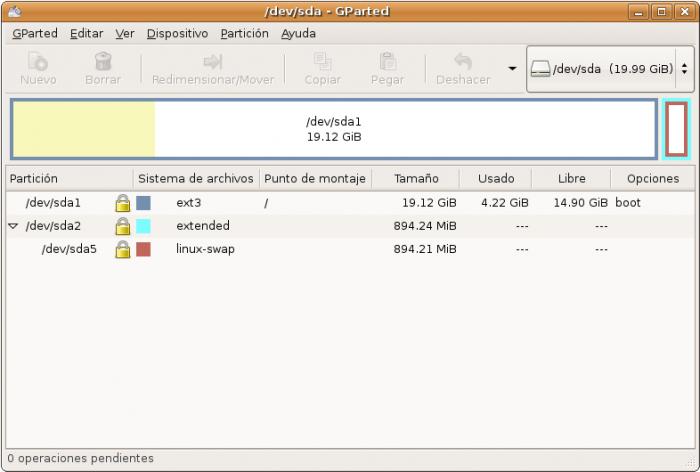Screen dimensions: 700x472
Task: Click the Sistema de archivos column header
Action: click(196, 179)
